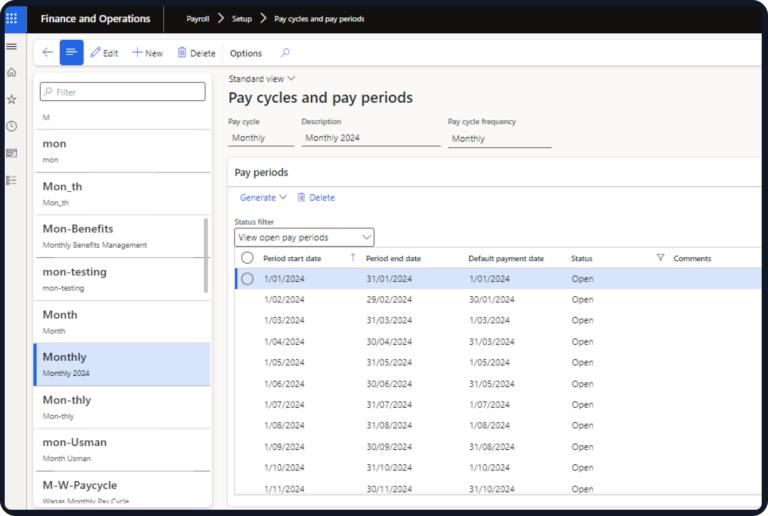Click period start date 1/03/2024 cell
768x516 pixels.
(x=284, y=321)
